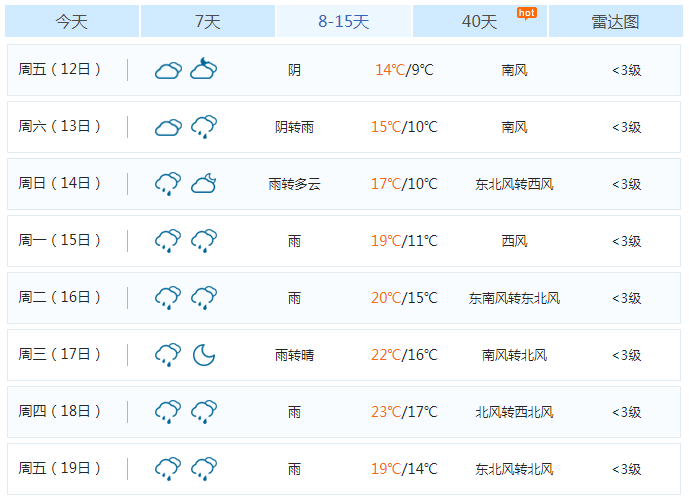
Task: Click the 雨转多云 weather description
Action: [294, 184]
